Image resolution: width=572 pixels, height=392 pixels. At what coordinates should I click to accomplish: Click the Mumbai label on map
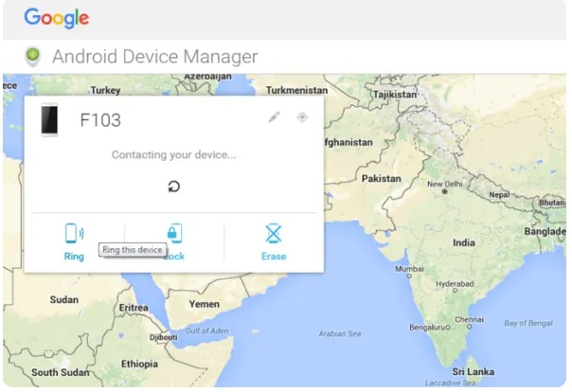tap(409, 269)
